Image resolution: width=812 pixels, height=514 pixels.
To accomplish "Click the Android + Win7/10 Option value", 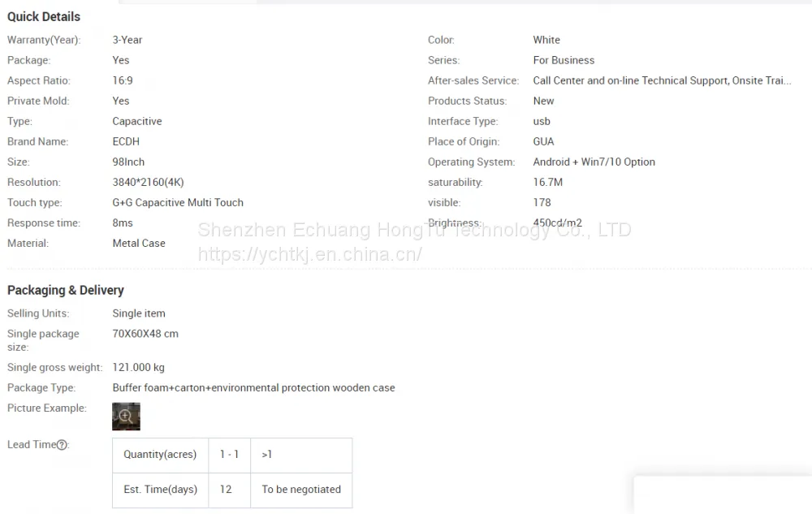I will coord(594,162).
